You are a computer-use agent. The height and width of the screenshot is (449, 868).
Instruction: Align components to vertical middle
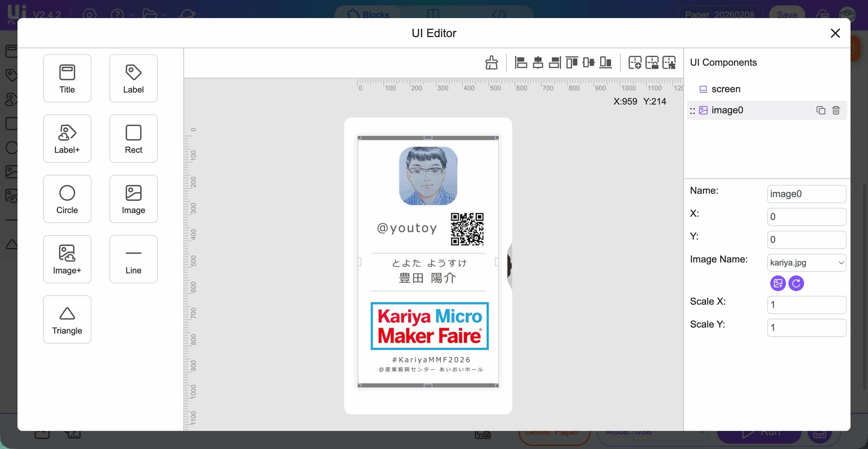tap(588, 63)
